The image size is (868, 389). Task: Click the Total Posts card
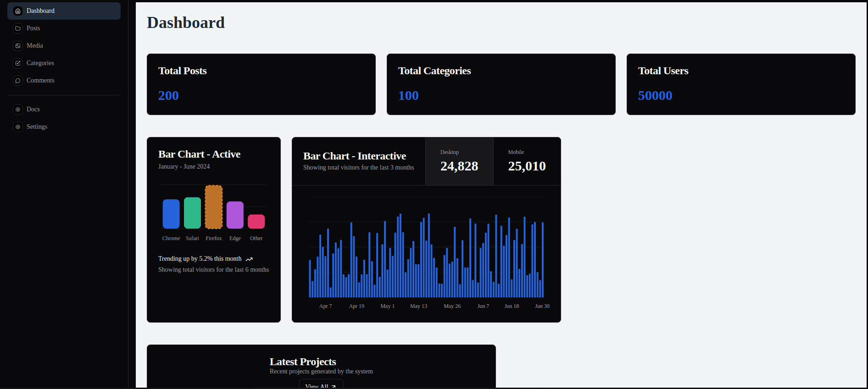(x=261, y=84)
